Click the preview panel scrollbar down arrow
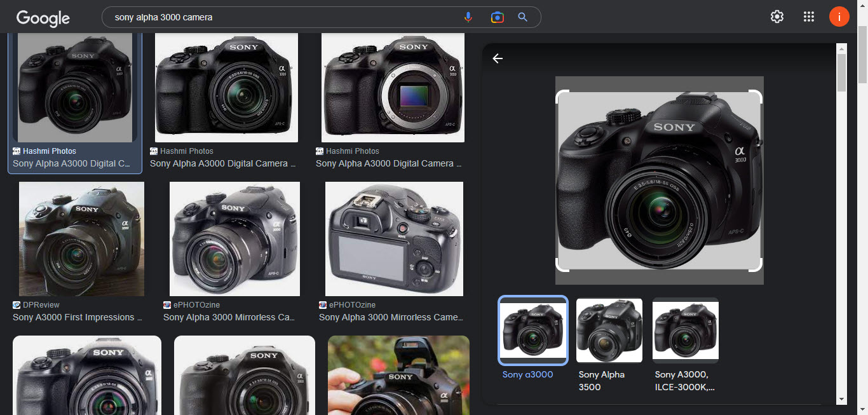The height and width of the screenshot is (415, 868). pyautogui.click(x=842, y=399)
